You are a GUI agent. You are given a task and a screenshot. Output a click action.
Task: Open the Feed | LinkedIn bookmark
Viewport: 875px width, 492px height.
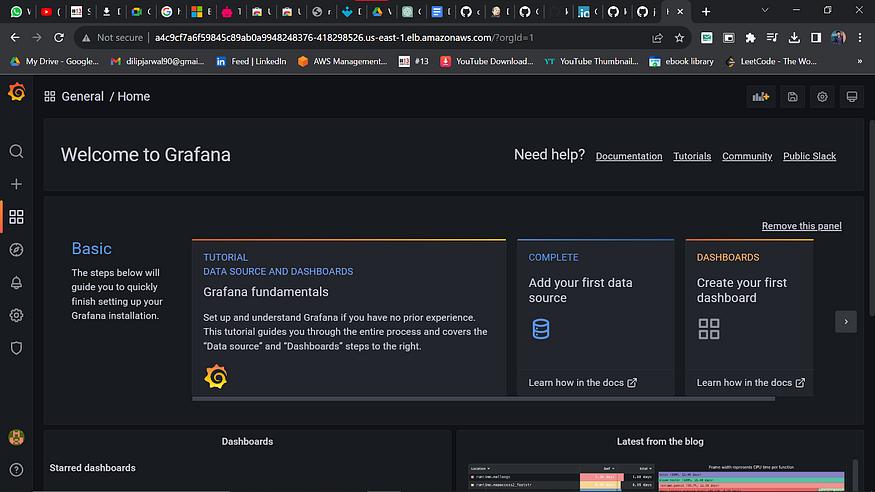(251, 61)
